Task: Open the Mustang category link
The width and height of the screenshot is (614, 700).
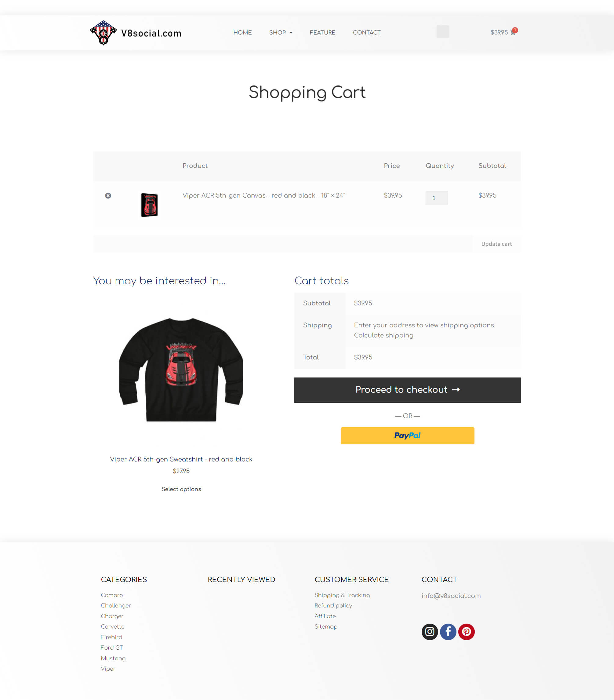Action: click(x=113, y=658)
